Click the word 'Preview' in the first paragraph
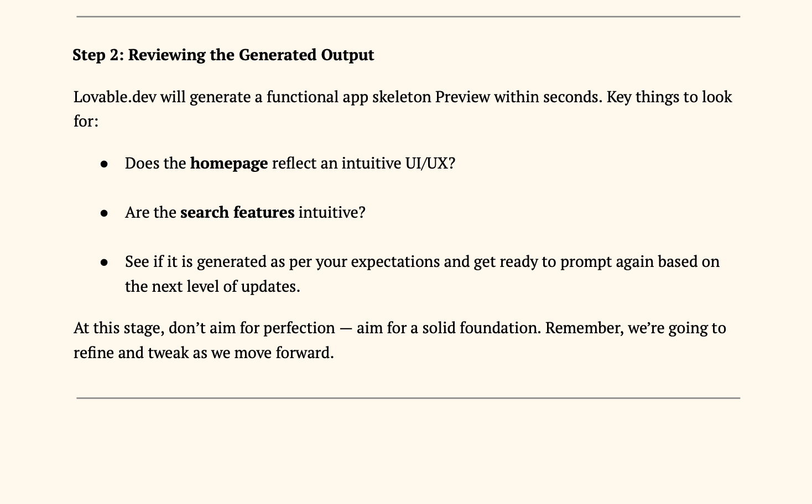 coord(462,97)
